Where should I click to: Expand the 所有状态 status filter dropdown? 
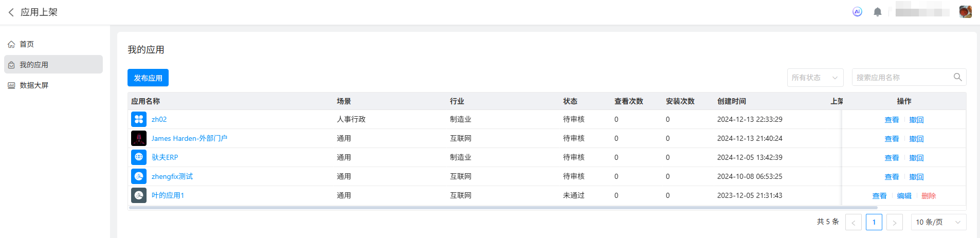(x=815, y=78)
